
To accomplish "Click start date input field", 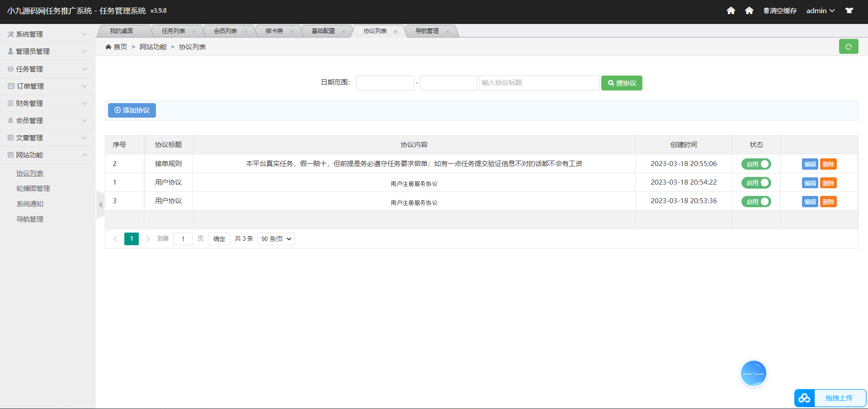I will pos(385,83).
